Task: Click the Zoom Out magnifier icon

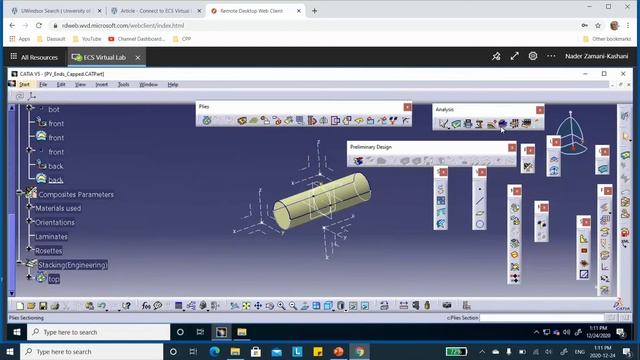Action: [293, 306]
